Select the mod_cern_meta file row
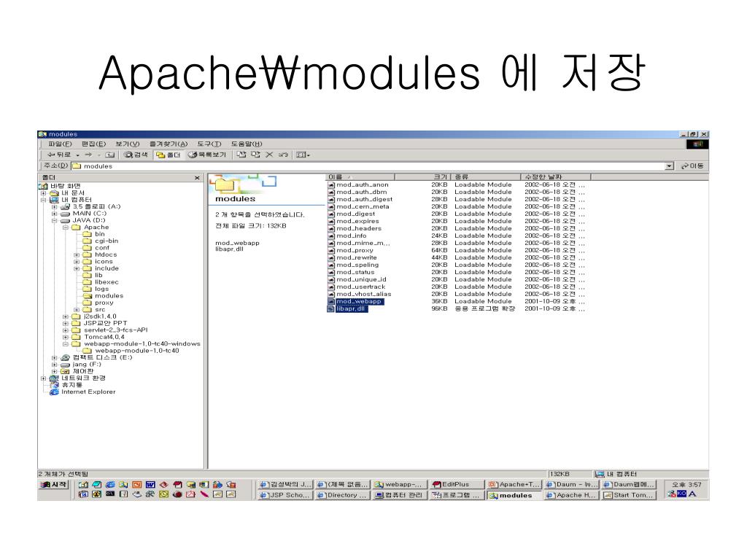Screen dimensions: 747x560 457,206
